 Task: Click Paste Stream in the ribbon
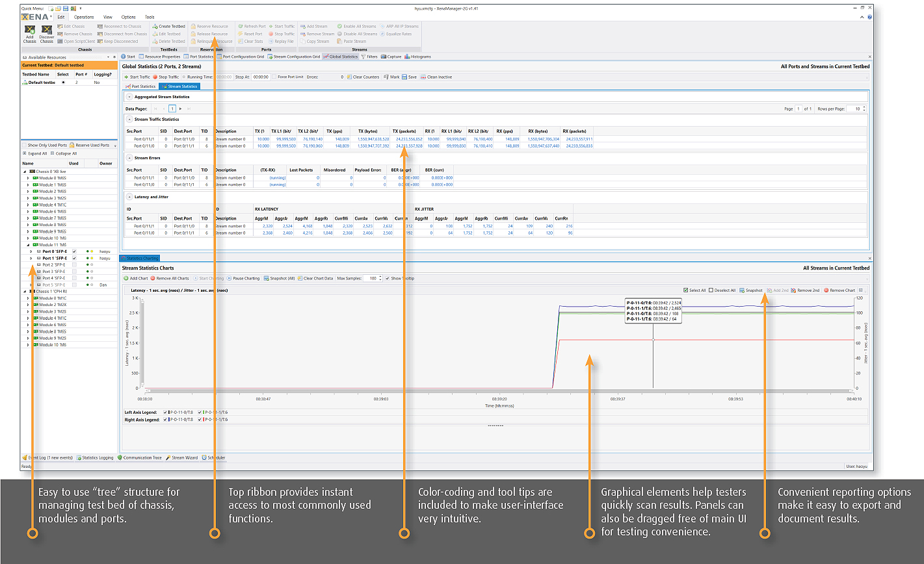pyautogui.click(x=352, y=42)
